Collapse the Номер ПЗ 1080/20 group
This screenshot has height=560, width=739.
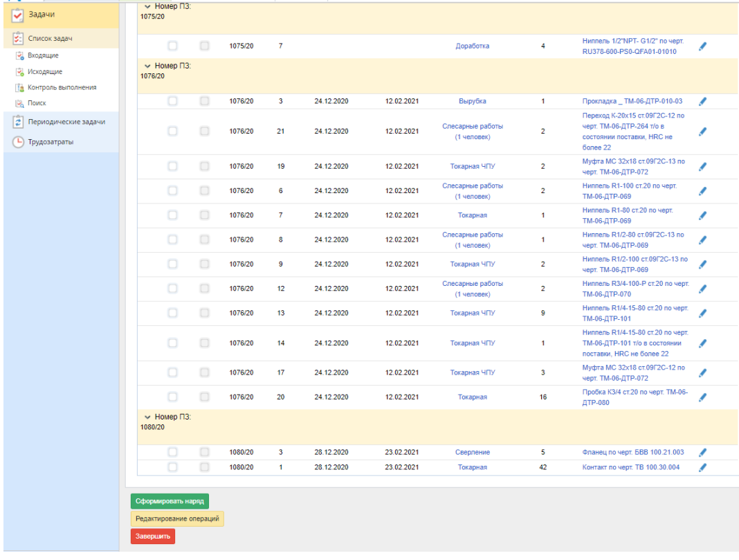click(x=147, y=417)
